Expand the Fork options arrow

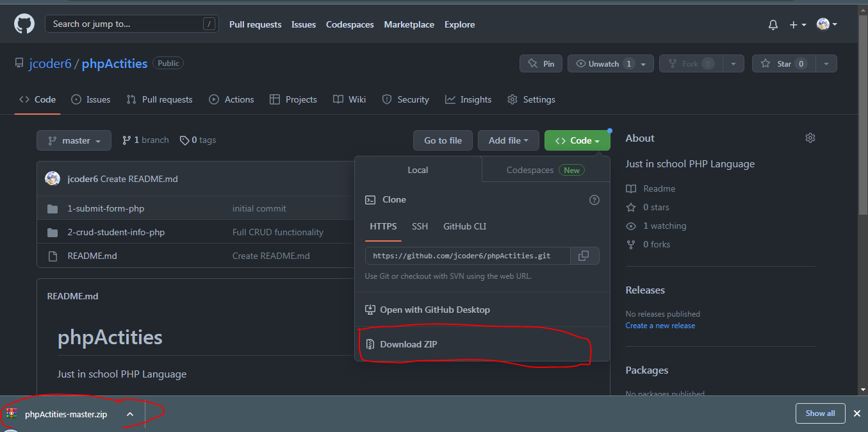pyautogui.click(x=733, y=63)
